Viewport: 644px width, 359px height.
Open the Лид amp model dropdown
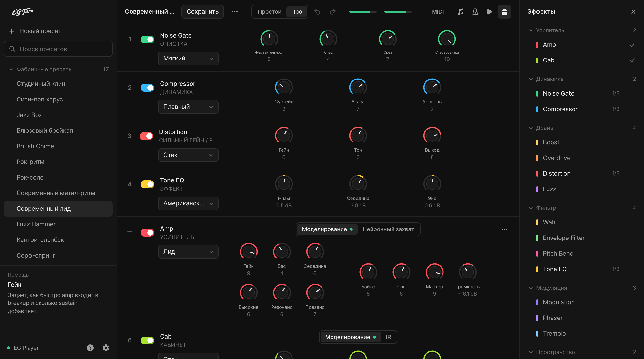coord(188,251)
